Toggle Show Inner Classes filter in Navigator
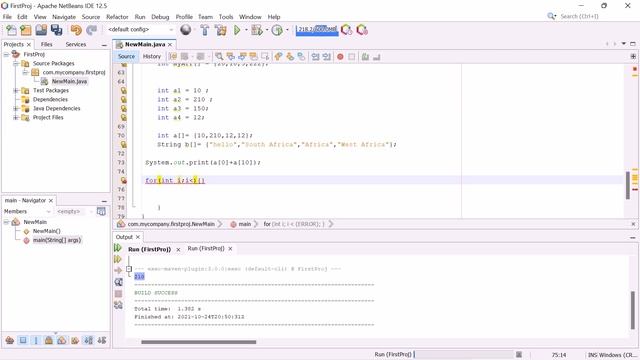The image size is (640, 360). (x=62, y=340)
